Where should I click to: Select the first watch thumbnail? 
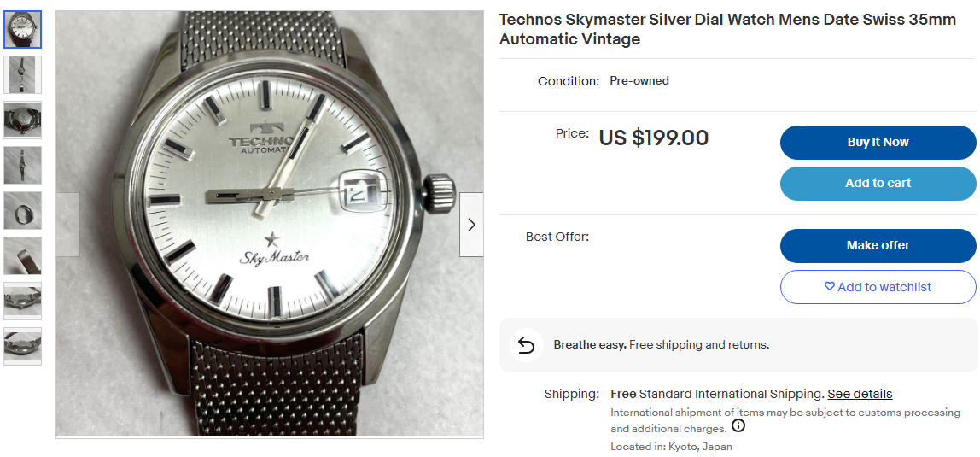(x=22, y=30)
